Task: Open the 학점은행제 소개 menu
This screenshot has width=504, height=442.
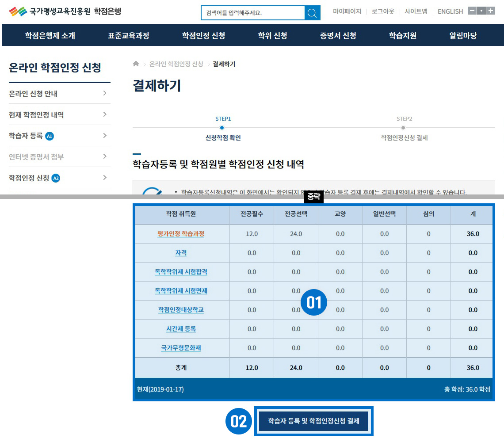Action: (x=50, y=36)
